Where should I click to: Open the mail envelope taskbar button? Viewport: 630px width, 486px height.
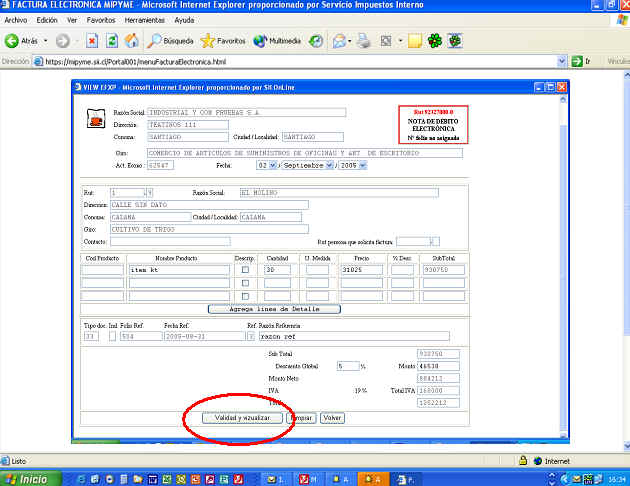[x=277, y=479]
